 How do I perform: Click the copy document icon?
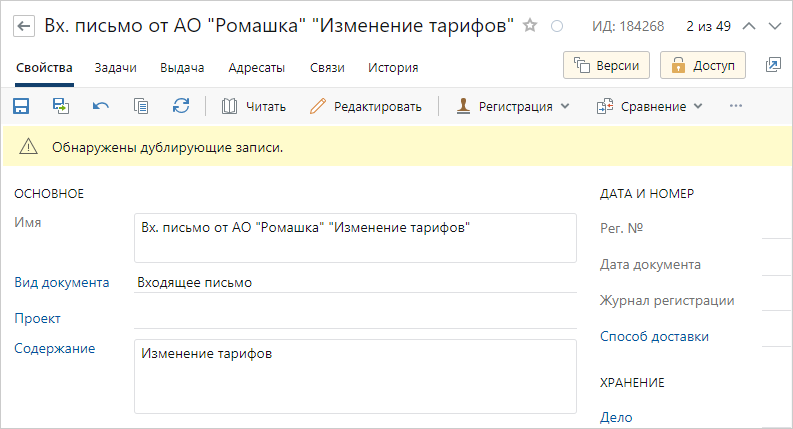pyautogui.click(x=141, y=106)
